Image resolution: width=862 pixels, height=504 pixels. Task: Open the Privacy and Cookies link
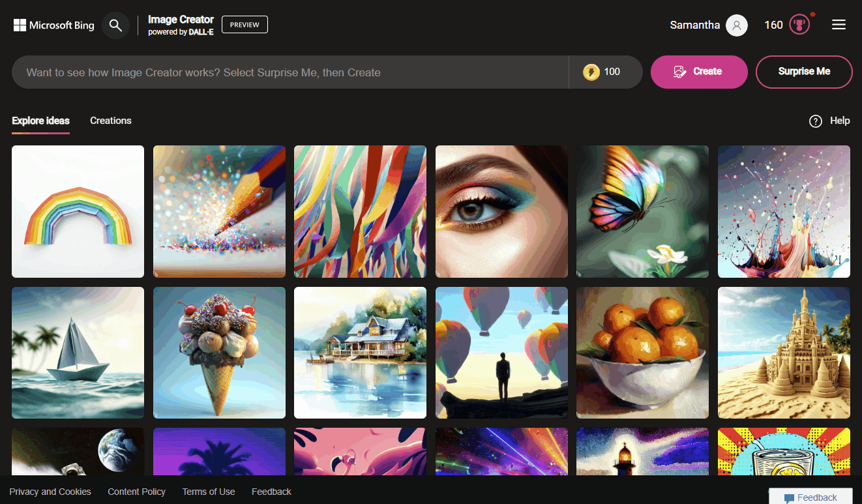(50, 492)
